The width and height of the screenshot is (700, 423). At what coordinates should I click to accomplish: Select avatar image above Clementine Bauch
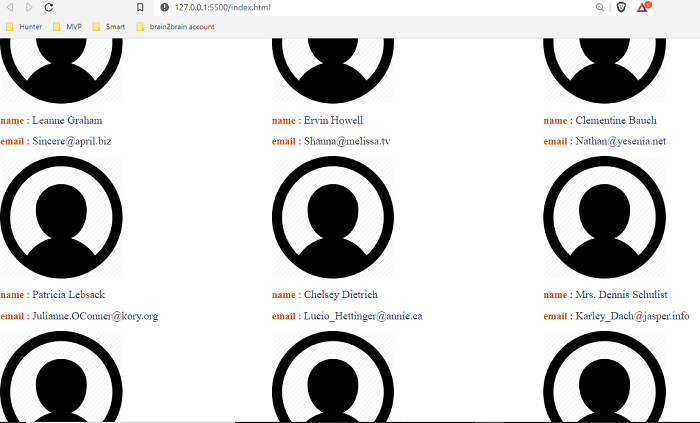[x=604, y=70]
